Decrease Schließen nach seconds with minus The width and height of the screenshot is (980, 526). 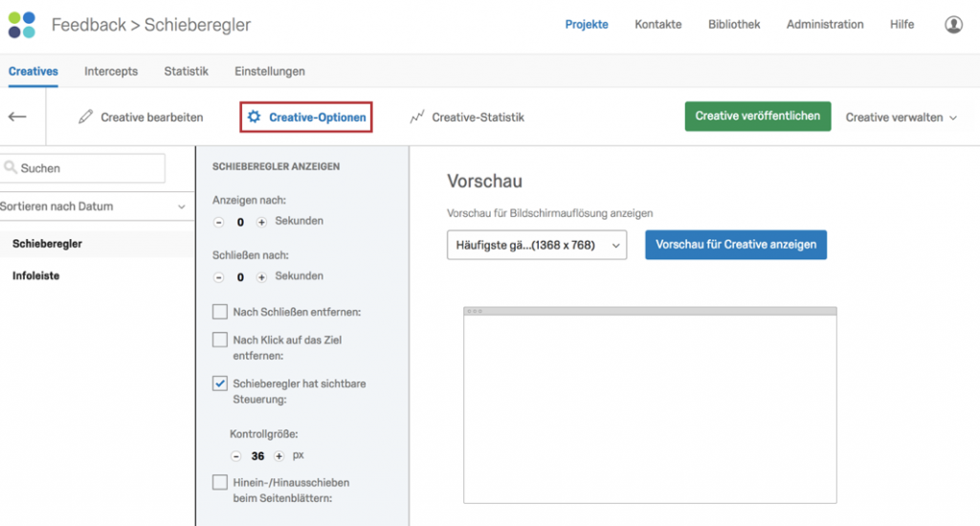[219, 276]
